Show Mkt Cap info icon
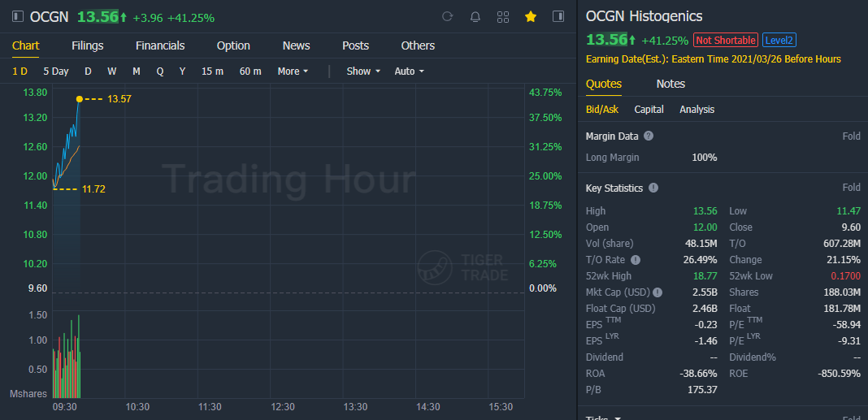The image size is (868, 420). (657, 292)
